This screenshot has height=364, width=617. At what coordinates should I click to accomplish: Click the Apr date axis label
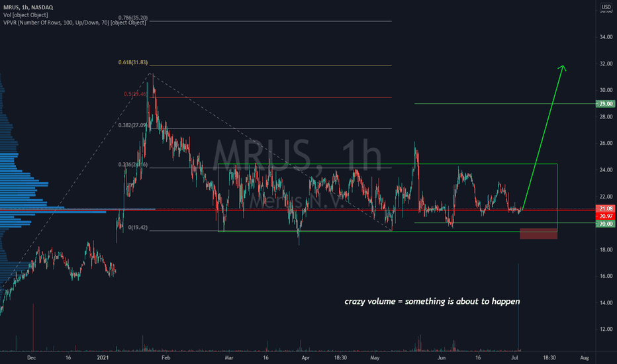pos(305,357)
